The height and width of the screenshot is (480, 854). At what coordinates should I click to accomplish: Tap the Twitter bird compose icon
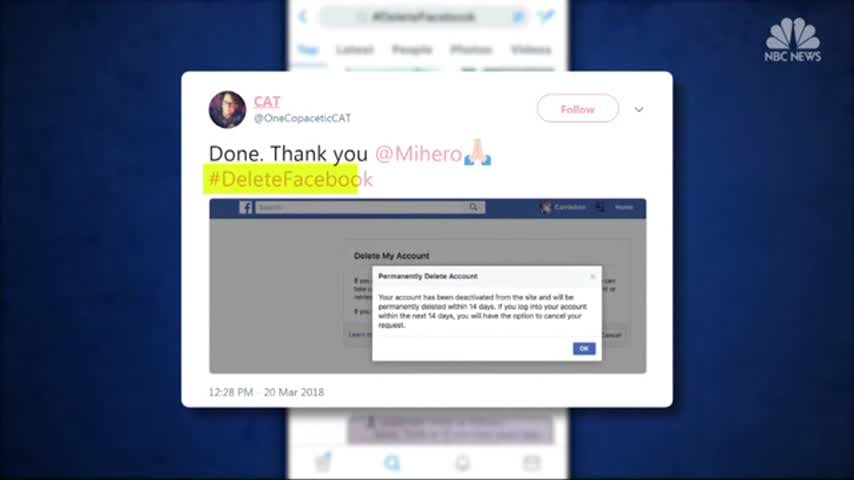[x=546, y=17]
